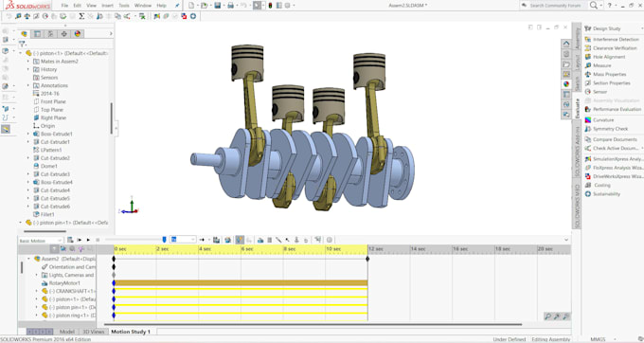Click the Play button in motion toolbar
This screenshot has width=644, height=343.
click(x=88, y=240)
